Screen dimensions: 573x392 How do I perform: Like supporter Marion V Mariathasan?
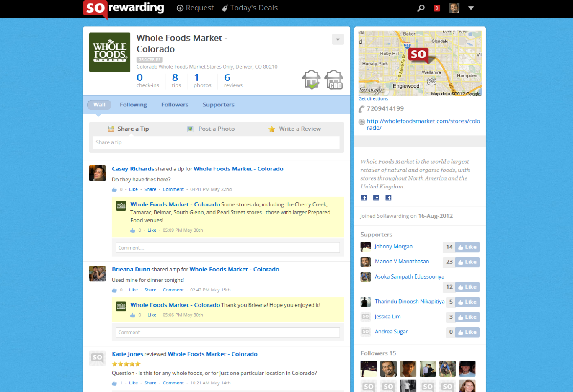[x=467, y=262]
